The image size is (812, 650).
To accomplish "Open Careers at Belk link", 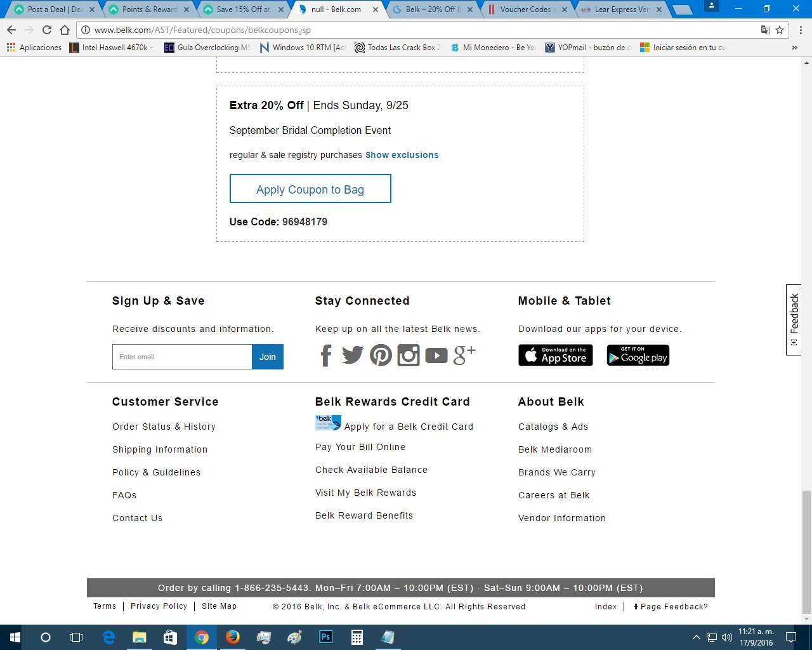I will (x=554, y=495).
